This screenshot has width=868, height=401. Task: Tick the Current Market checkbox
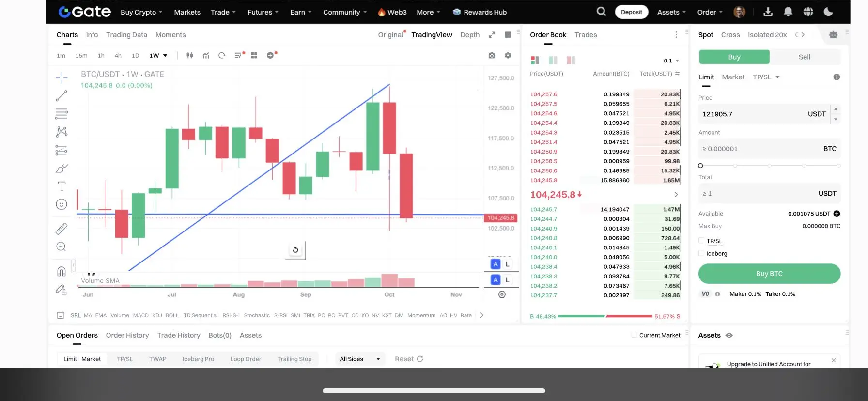(x=634, y=335)
